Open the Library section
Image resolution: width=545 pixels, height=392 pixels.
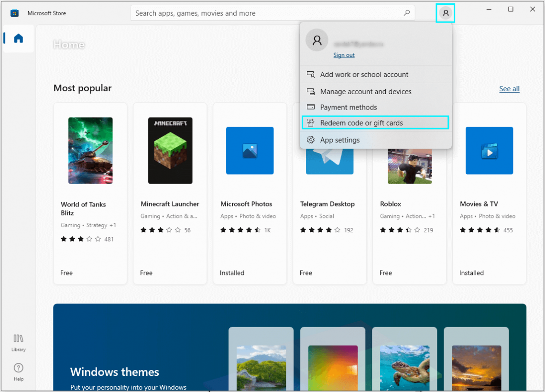pyautogui.click(x=18, y=343)
